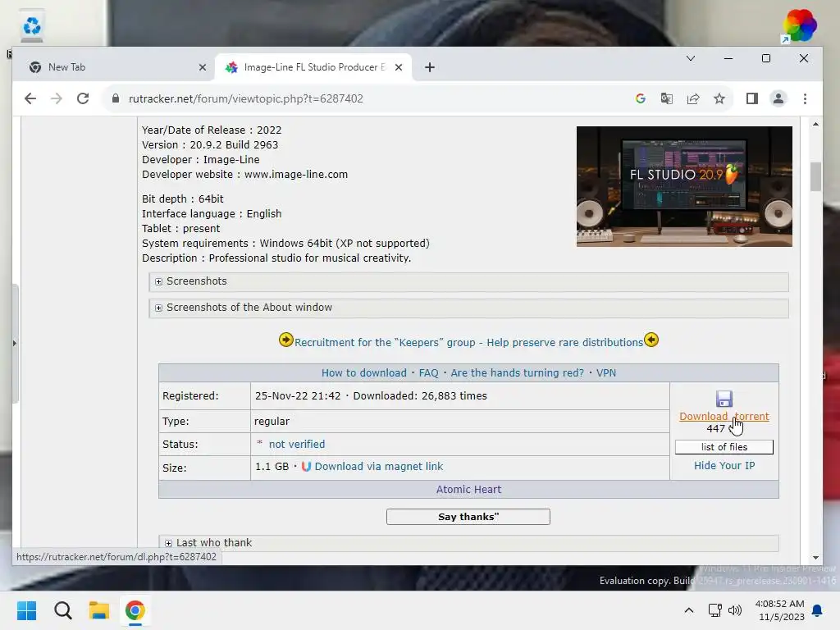Viewport: 840px width, 630px height.
Task: Click the 1.1 GB size value
Action: 272,467
